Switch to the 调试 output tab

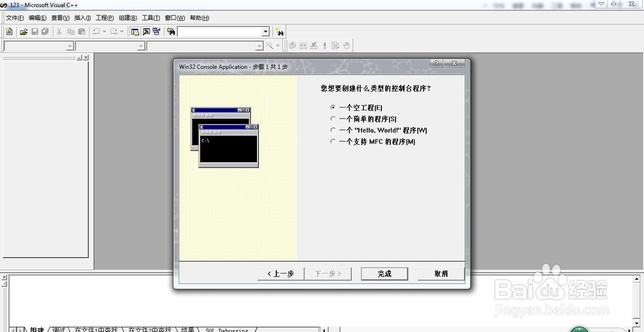point(59,329)
